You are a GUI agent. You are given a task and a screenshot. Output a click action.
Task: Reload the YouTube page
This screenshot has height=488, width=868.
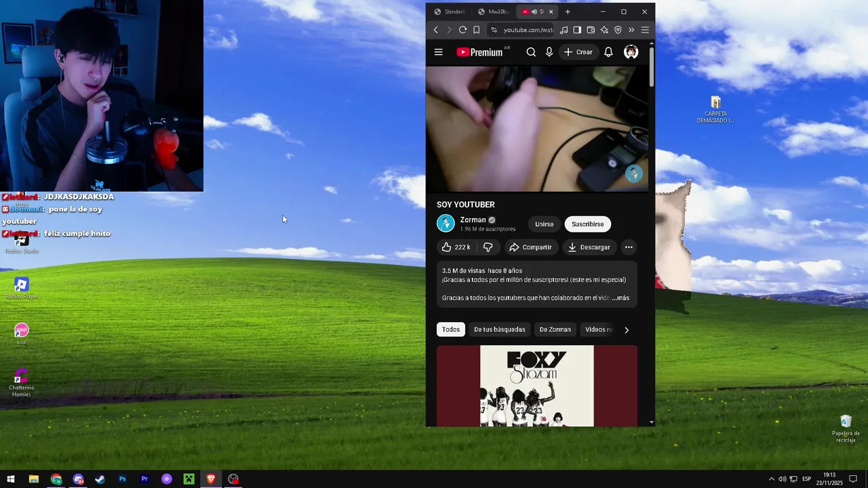(462, 30)
